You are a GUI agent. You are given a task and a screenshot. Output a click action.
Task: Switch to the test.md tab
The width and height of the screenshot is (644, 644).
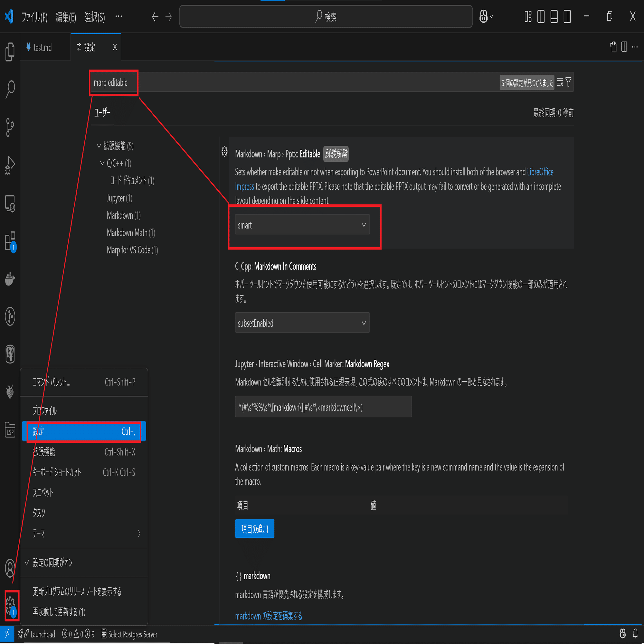[42, 47]
